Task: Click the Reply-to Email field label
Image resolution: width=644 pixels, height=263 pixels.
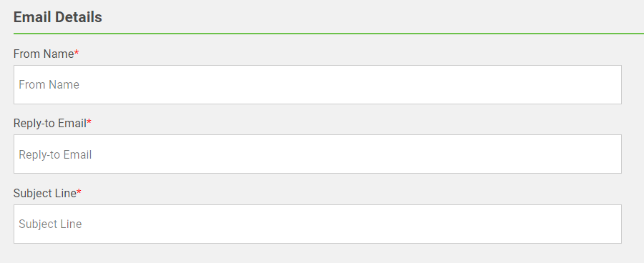Action: coord(49,123)
